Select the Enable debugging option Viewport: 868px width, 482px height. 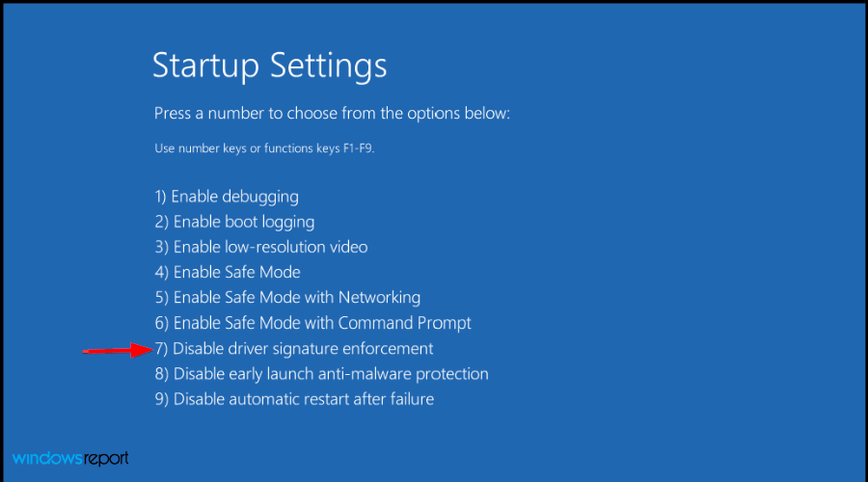(227, 197)
